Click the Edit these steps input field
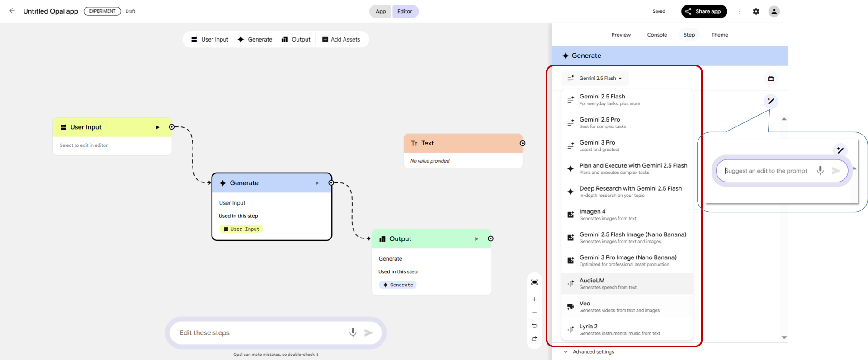868x360 pixels. (260, 333)
